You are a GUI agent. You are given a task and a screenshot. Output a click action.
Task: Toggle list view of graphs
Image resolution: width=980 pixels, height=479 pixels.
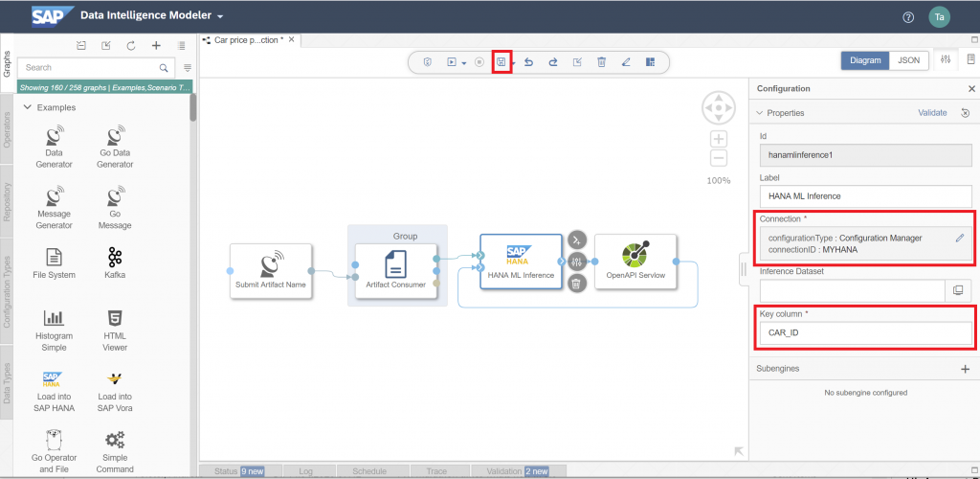[x=181, y=46]
